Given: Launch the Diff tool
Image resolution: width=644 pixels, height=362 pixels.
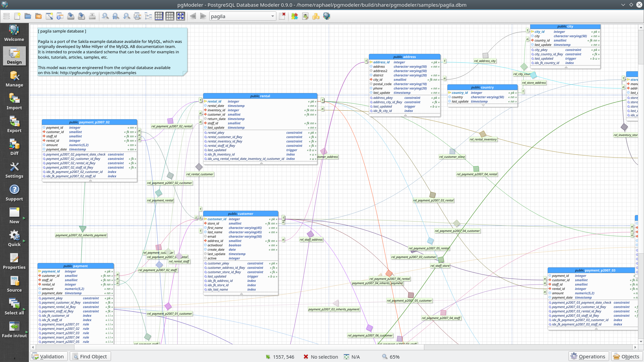Looking at the screenshot, I should pyautogui.click(x=14, y=147).
